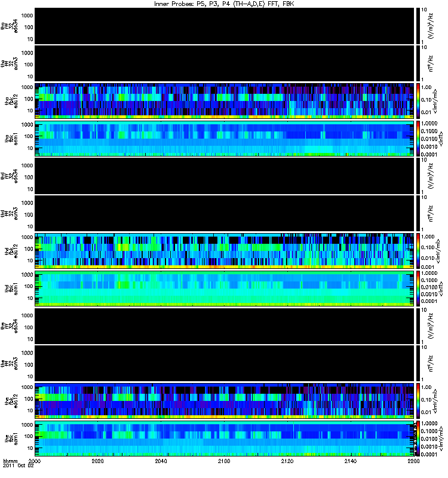This screenshot has height=478, width=448.
Task: Click the '<|nT|>' unit label of thd fbk scm1
Action: tap(440, 289)
